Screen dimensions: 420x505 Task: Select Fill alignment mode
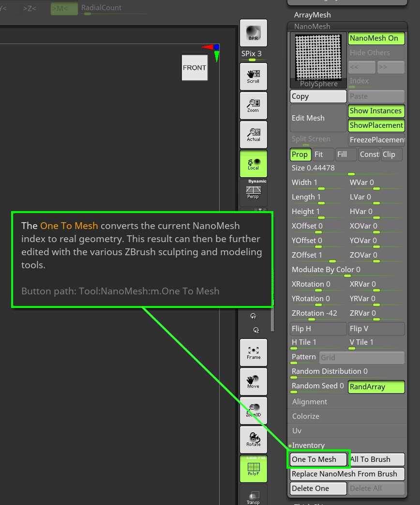pos(346,154)
